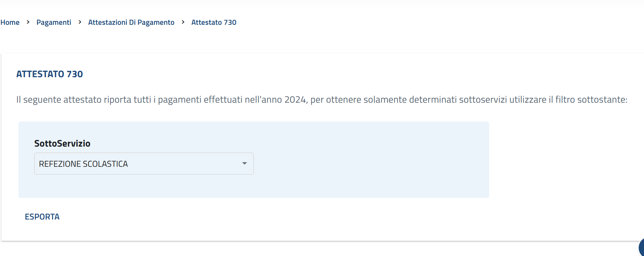Click the word 'sottoservizi' in the description
Image resolution: width=644 pixels, height=256 pixels.
(x=483, y=99)
